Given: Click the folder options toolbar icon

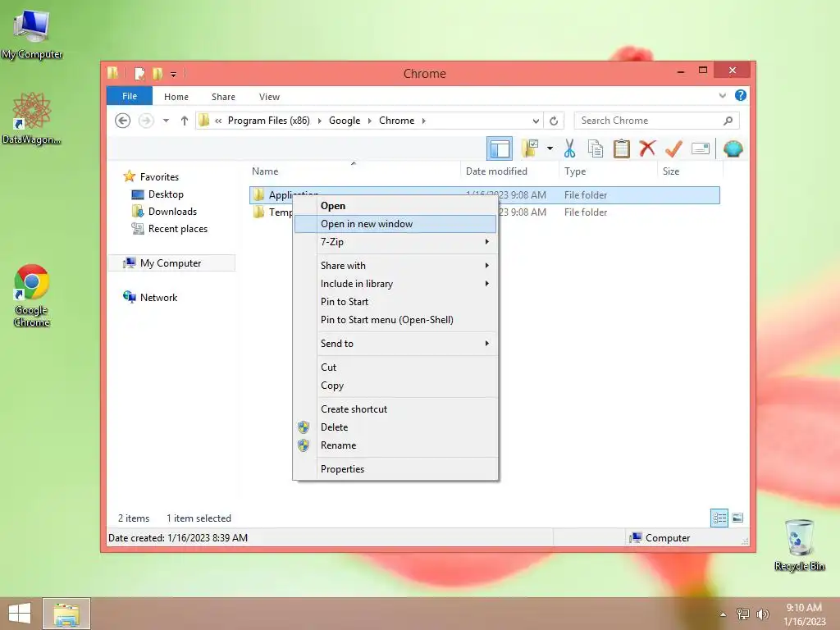Looking at the screenshot, I should point(530,148).
